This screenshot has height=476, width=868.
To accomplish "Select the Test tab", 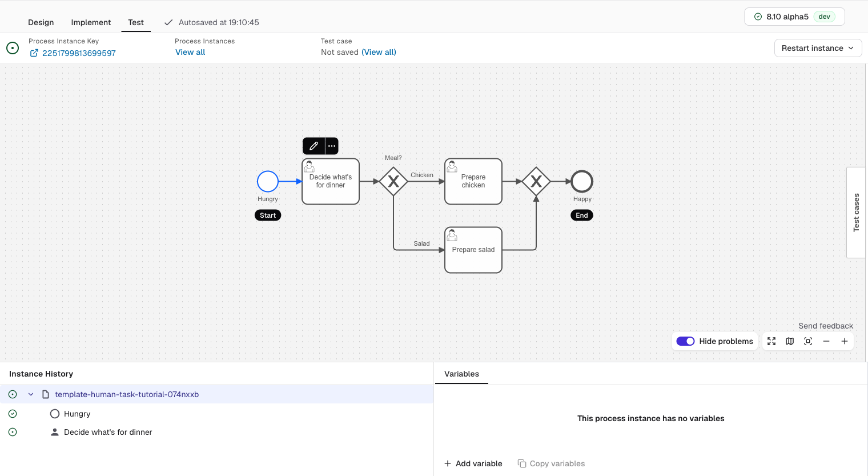I will pyautogui.click(x=136, y=22).
